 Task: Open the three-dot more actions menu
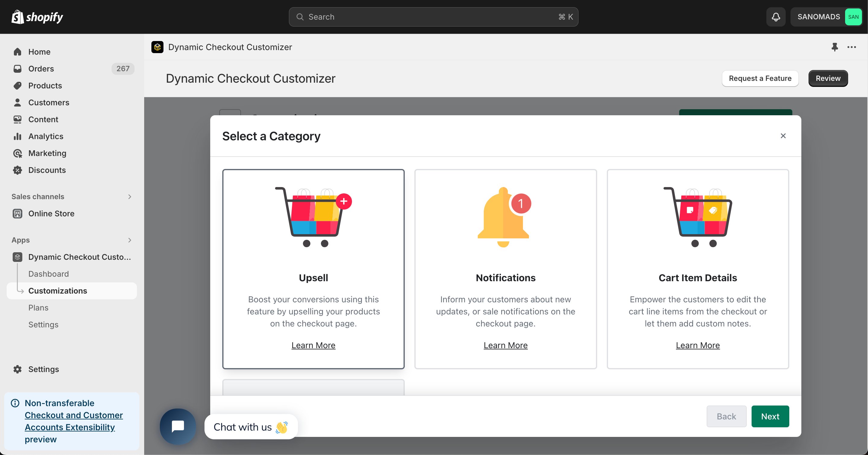(851, 47)
